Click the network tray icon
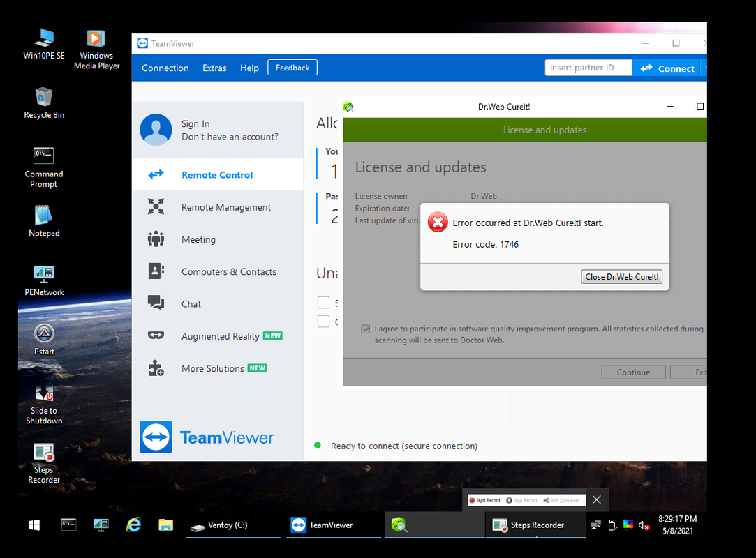 click(596, 525)
